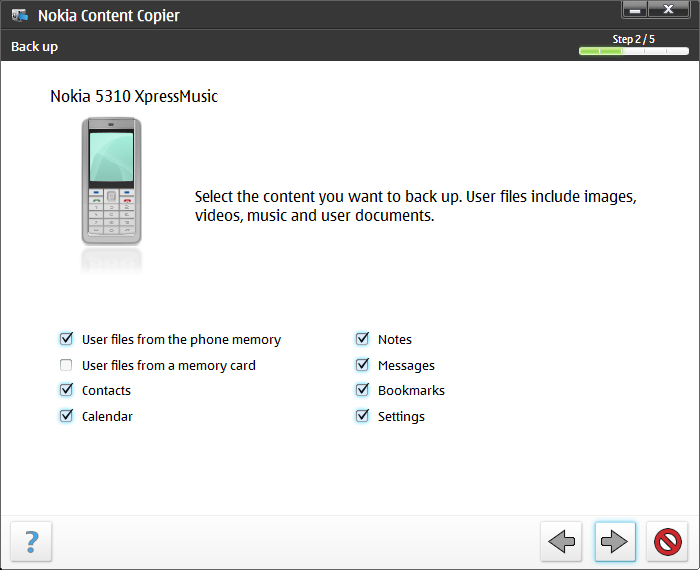Viewport: 700px width, 570px height.
Task: Click the Nokia Content Copier title icon
Action: [x=20, y=16]
